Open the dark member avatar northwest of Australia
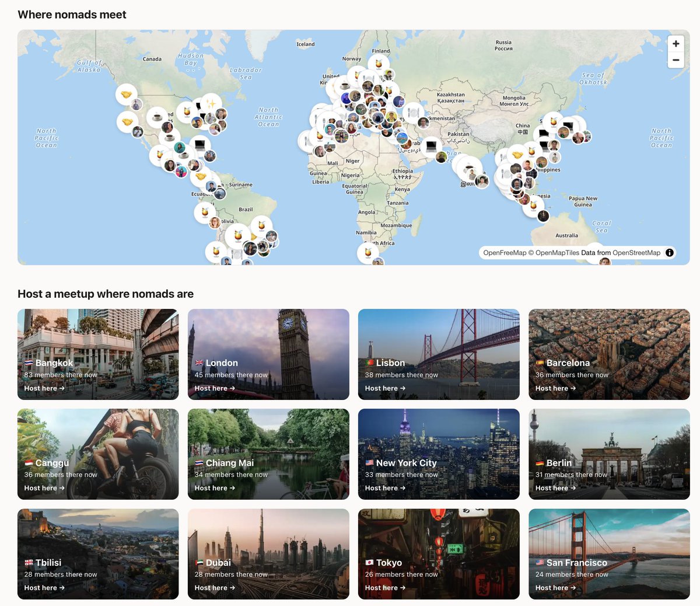The image size is (700, 606). coord(543,217)
